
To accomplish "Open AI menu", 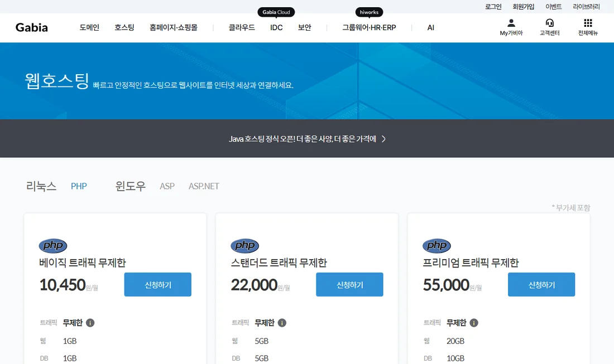I will coord(431,27).
